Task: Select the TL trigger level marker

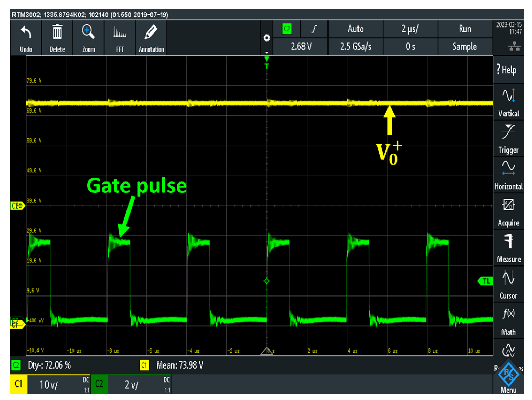Action: [486, 281]
